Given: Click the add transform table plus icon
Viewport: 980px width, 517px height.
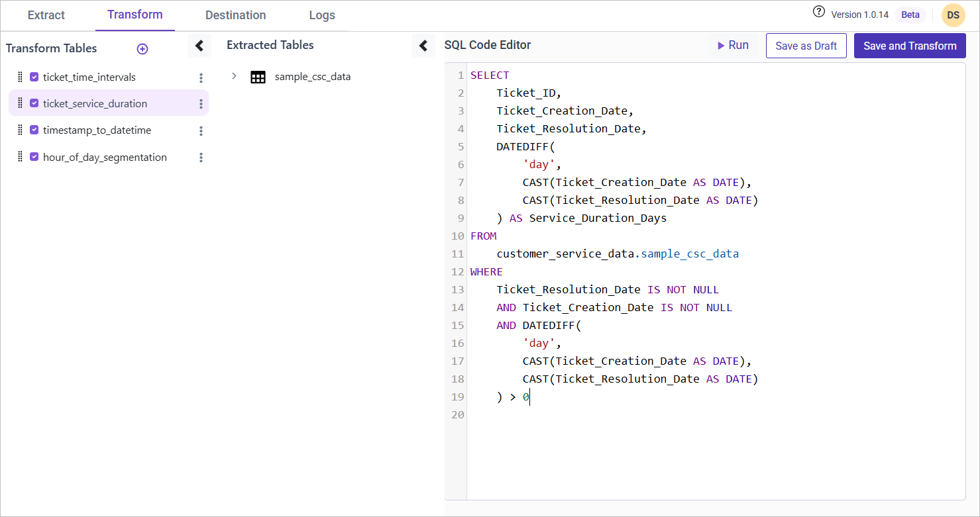Looking at the screenshot, I should 142,49.
